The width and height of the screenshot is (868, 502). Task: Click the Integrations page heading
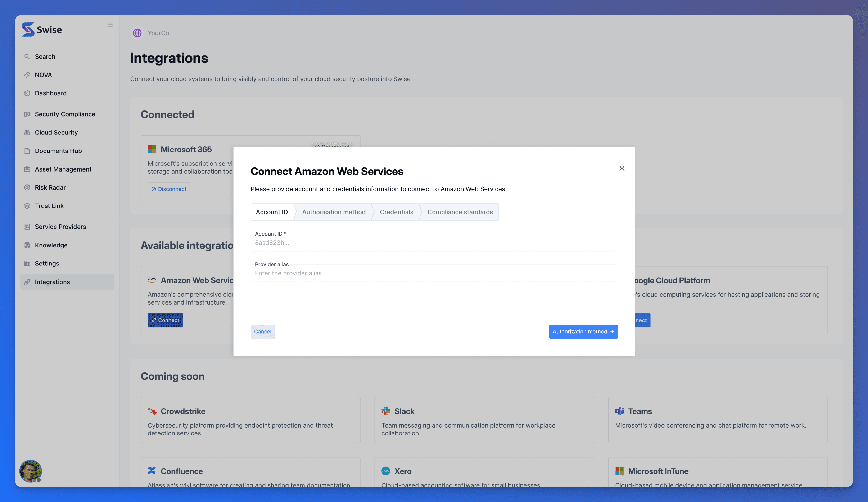click(x=169, y=58)
